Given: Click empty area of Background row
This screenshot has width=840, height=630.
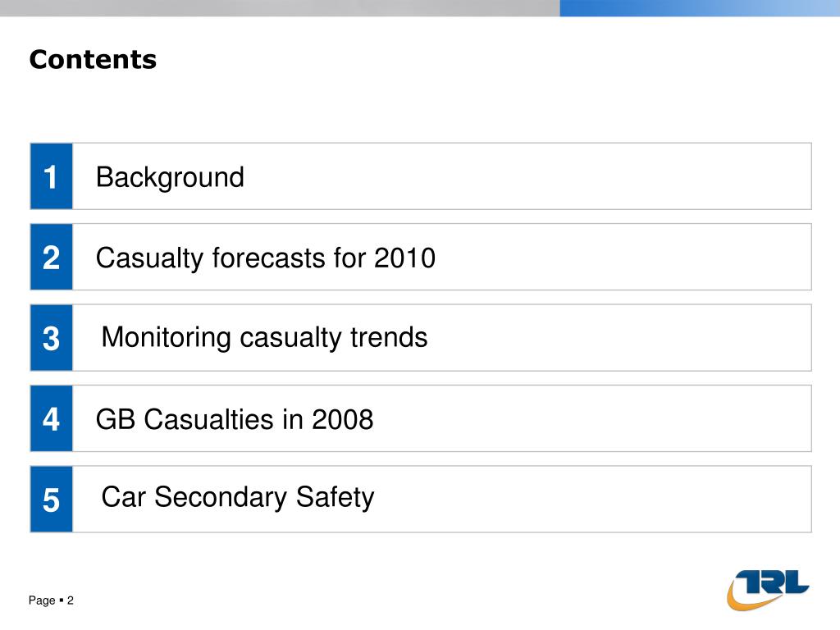Looking at the screenshot, I should point(536,176).
